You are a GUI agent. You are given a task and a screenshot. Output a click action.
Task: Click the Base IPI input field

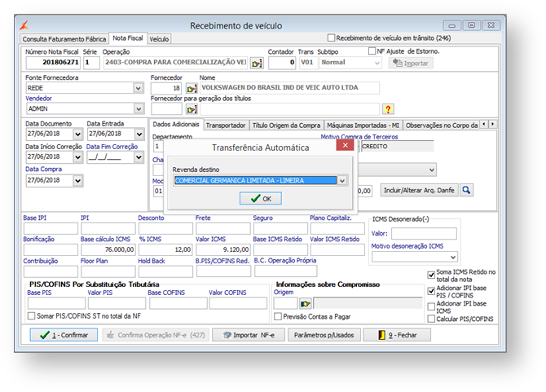pos(51,228)
